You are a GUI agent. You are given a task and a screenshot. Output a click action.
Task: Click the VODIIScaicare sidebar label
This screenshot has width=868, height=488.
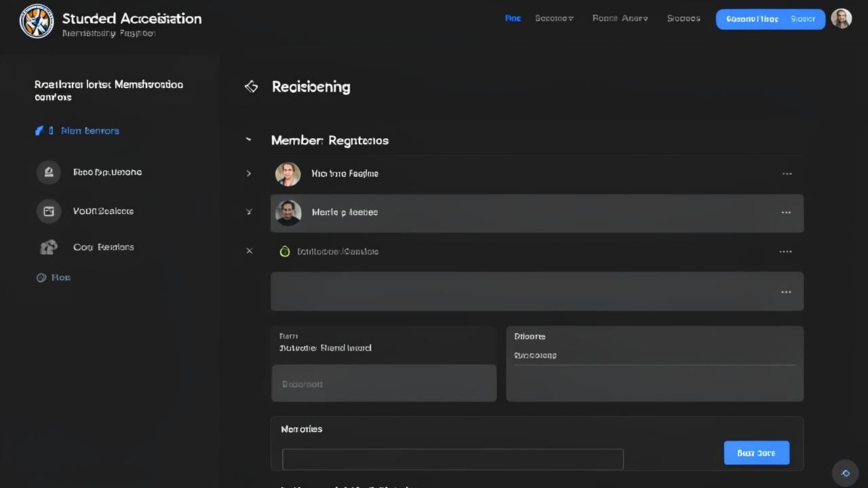tap(103, 211)
